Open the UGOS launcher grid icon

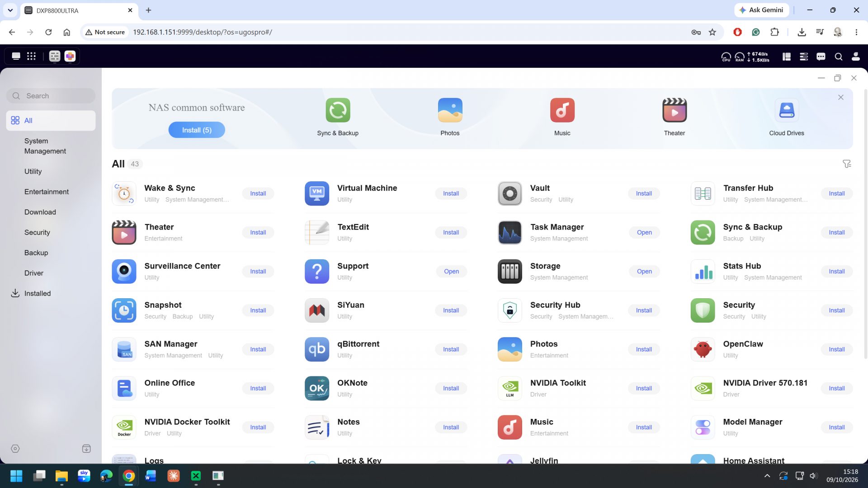pos(31,56)
